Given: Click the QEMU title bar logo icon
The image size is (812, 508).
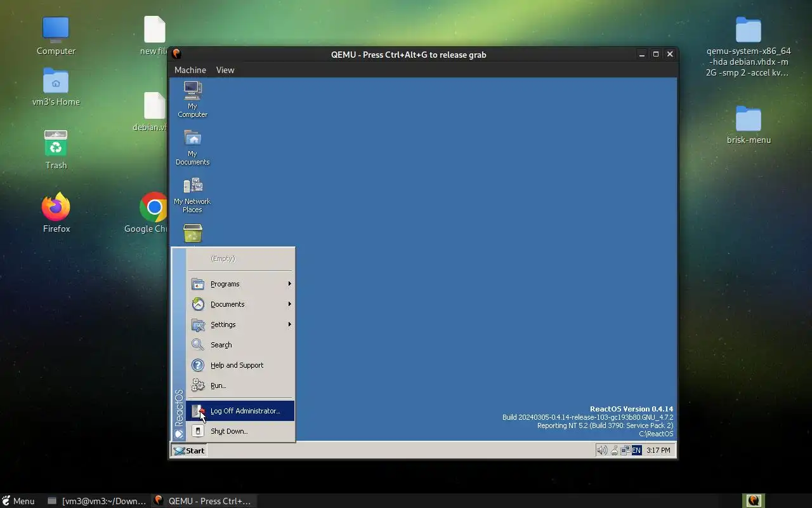Looking at the screenshot, I should (176, 54).
